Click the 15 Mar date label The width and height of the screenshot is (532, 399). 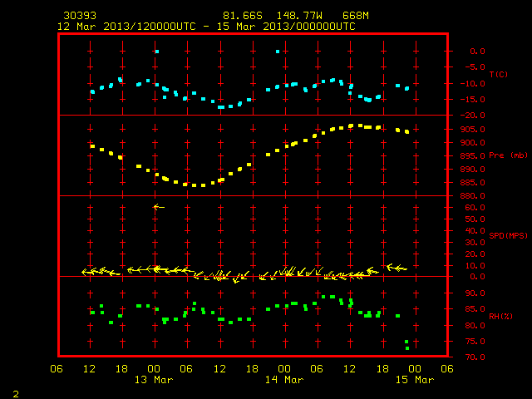(x=415, y=380)
